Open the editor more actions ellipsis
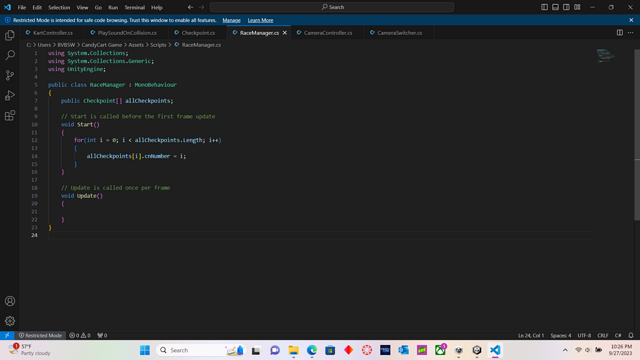The image size is (640, 360). 631,33
